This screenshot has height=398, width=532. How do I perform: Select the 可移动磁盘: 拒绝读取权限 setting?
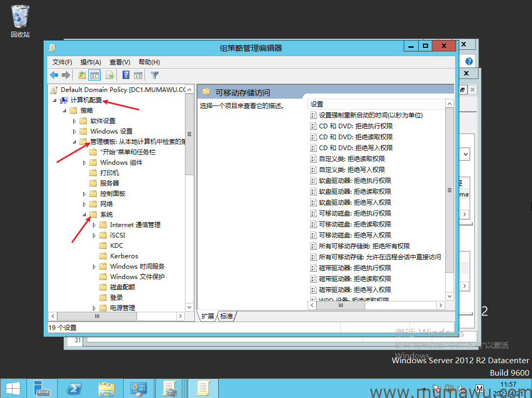pos(355,224)
